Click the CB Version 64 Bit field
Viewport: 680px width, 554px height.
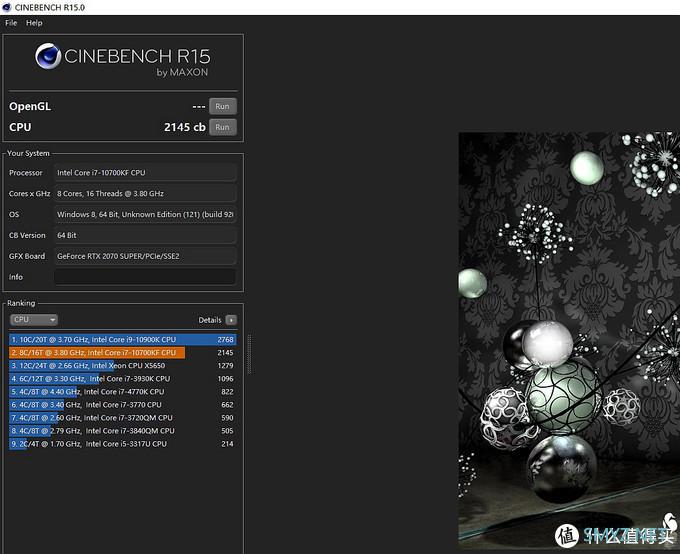coord(145,235)
